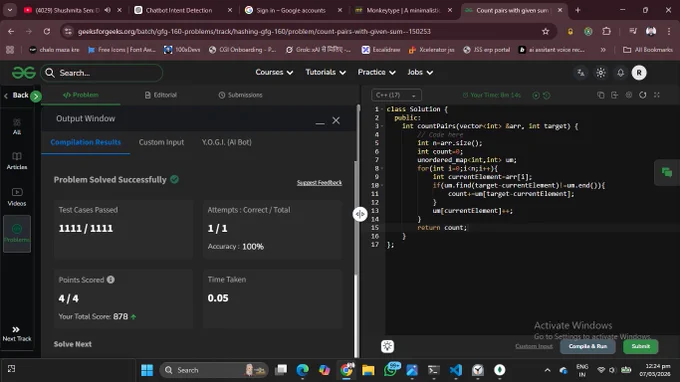Open the Excalidraw bookmark
Screen dimensions: 680x382
tap(381, 50)
